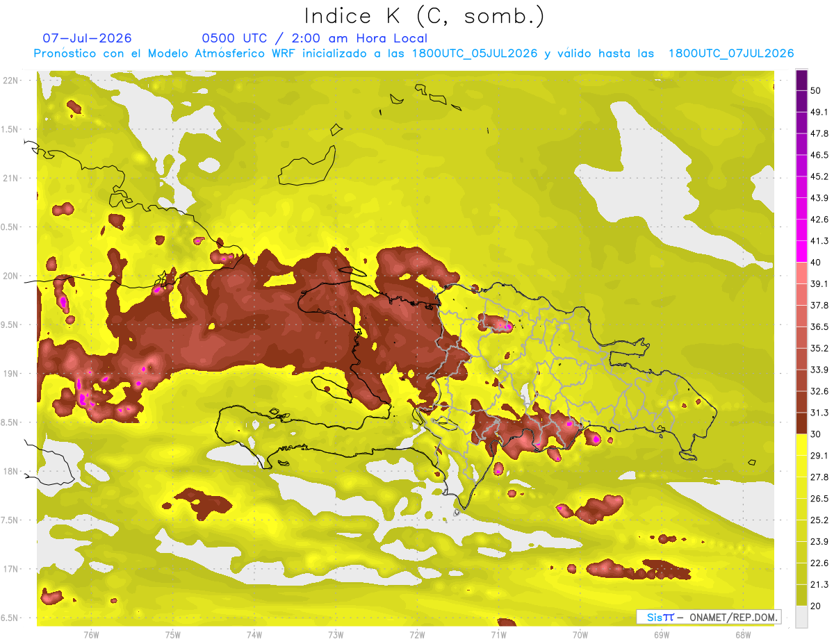Click the latitude label "17N"

coord(10,570)
